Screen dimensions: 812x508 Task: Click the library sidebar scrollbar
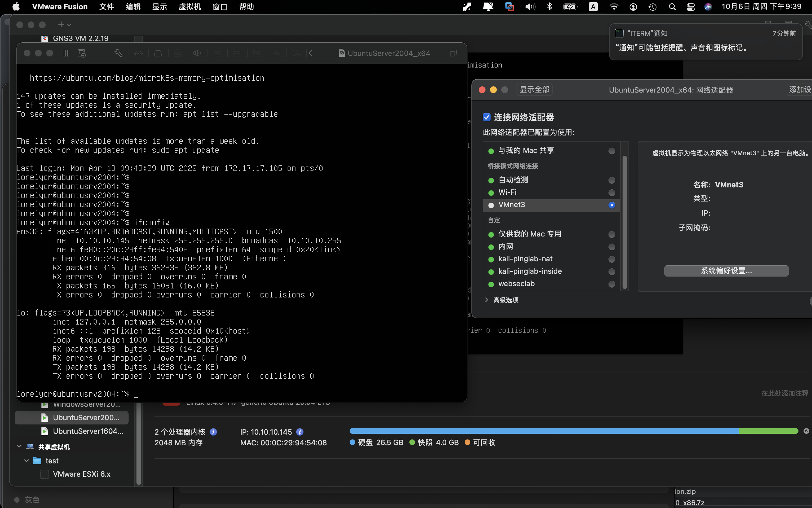coord(139,443)
